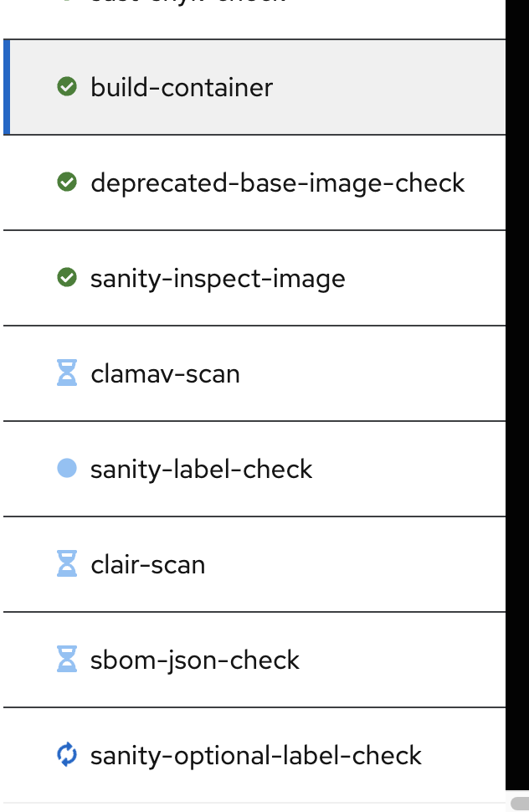The width and height of the screenshot is (529, 812).
Task: Click the blue selected-task indicator bar
Action: [7, 87]
